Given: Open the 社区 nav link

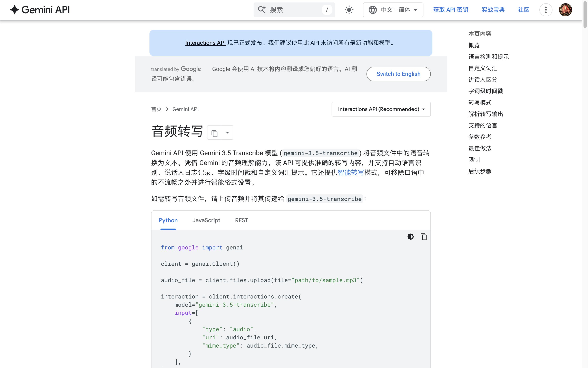Looking at the screenshot, I should 524,10.
